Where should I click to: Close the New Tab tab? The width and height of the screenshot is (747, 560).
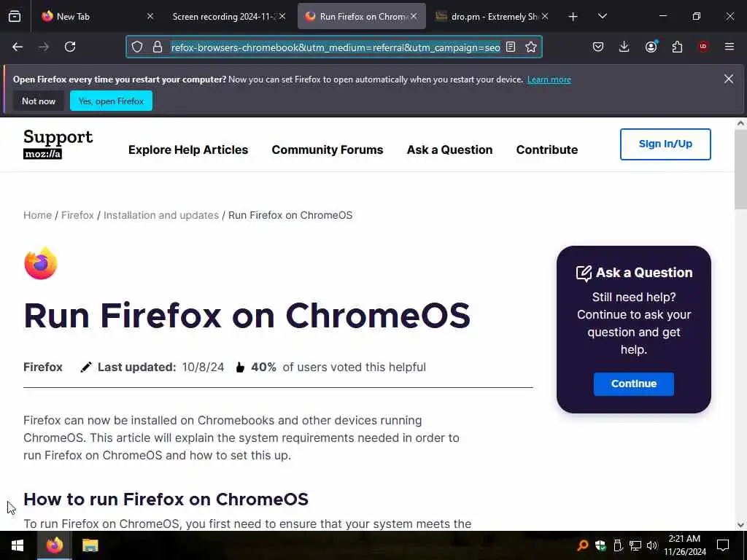pyautogui.click(x=150, y=16)
